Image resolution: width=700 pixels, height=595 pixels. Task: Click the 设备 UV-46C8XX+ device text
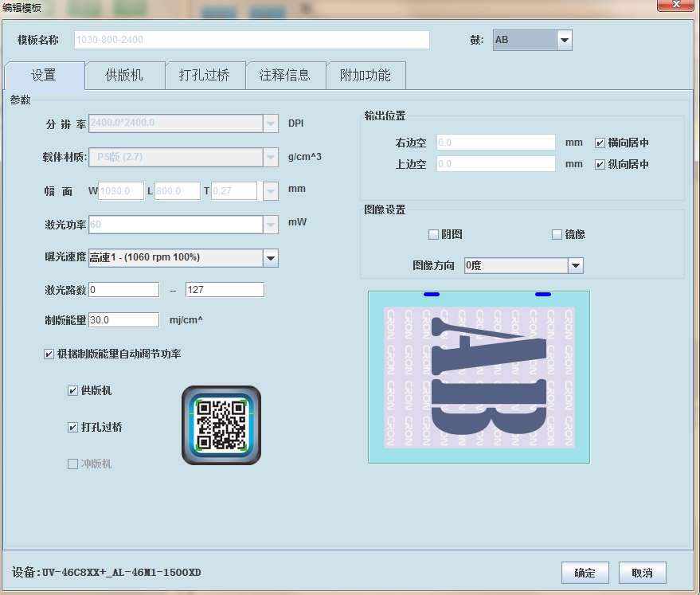pos(107,572)
